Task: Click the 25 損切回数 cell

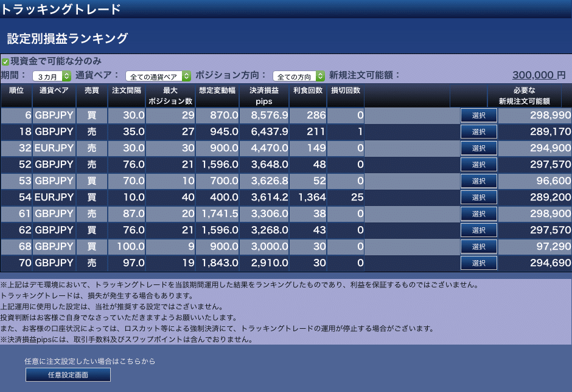Action: (x=346, y=198)
